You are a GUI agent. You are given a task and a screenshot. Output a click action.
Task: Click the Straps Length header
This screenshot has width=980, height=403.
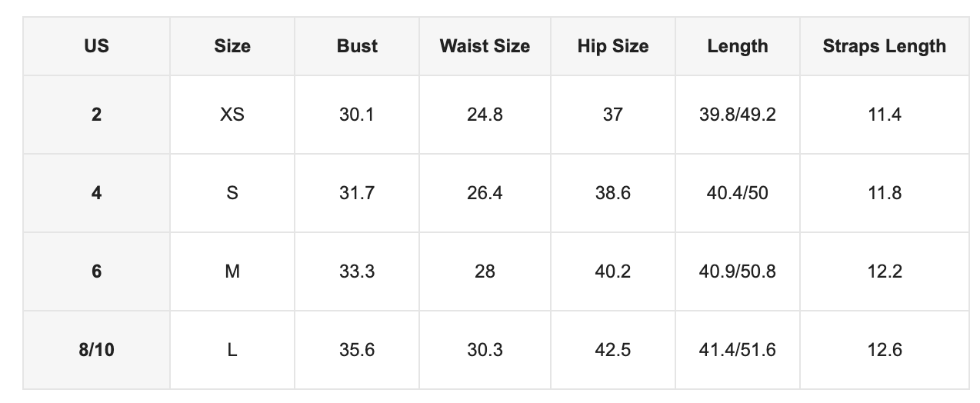pos(885,46)
